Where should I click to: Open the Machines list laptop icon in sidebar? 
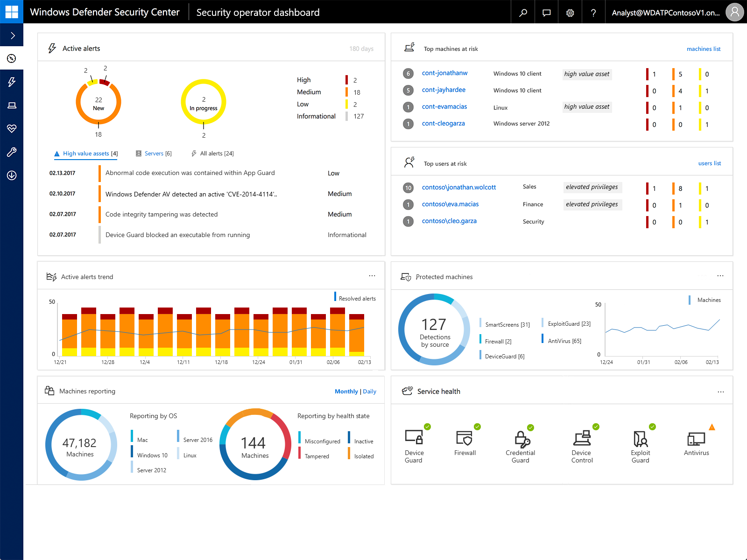(12, 105)
